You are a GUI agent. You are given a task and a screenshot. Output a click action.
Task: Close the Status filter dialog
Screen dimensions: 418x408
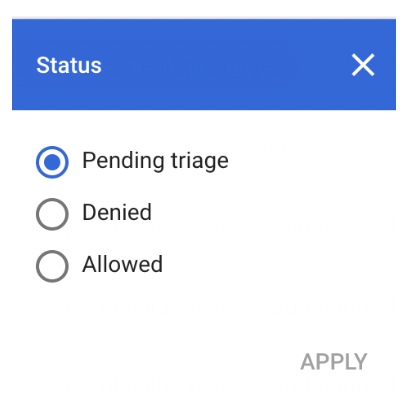click(x=363, y=65)
